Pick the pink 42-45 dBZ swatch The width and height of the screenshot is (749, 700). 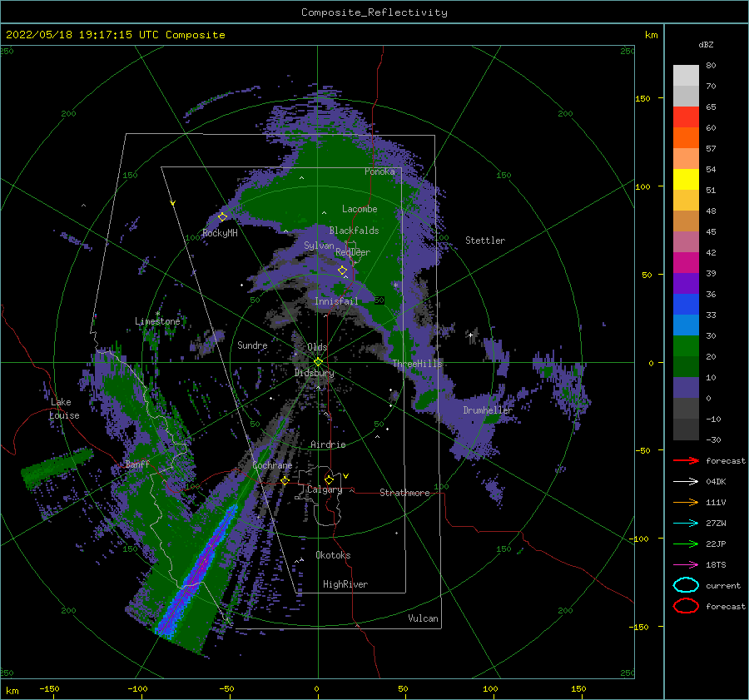[x=686, y=242]
